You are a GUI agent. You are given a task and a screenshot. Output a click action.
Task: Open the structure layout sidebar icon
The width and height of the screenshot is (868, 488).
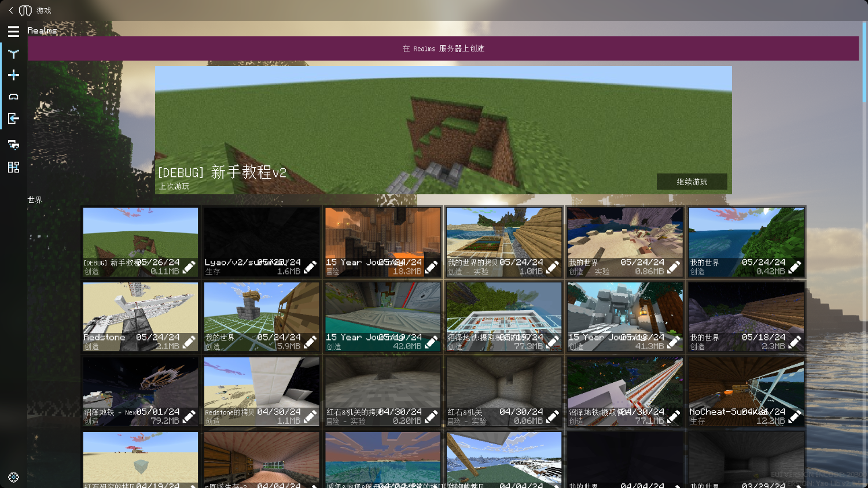point(13,167)
